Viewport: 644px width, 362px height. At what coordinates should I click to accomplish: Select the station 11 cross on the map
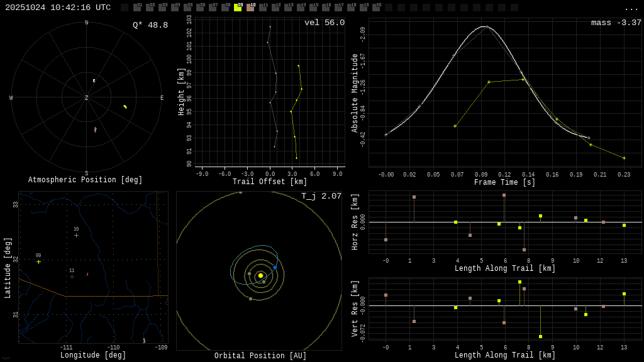point(72,277)
